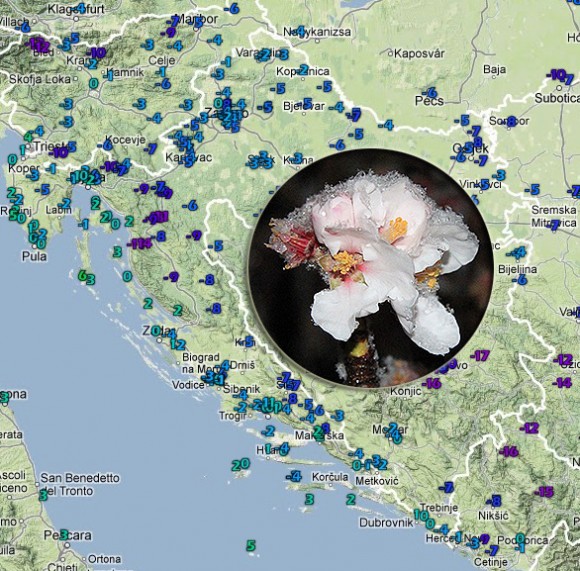Select the 3 marker at Pescara
This screenshot has height=571, width=580.
pyautogui.click(x=64, y=534)
